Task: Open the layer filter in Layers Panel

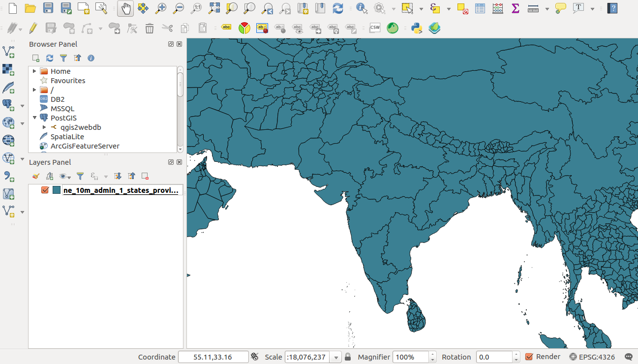Action: 80,176
